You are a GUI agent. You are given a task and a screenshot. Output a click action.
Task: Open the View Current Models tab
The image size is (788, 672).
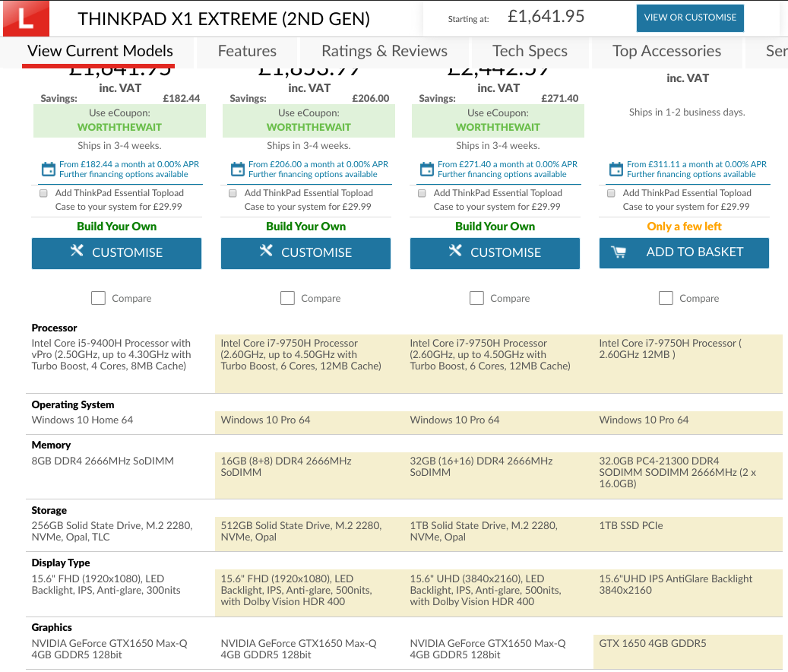coord(100,51)
